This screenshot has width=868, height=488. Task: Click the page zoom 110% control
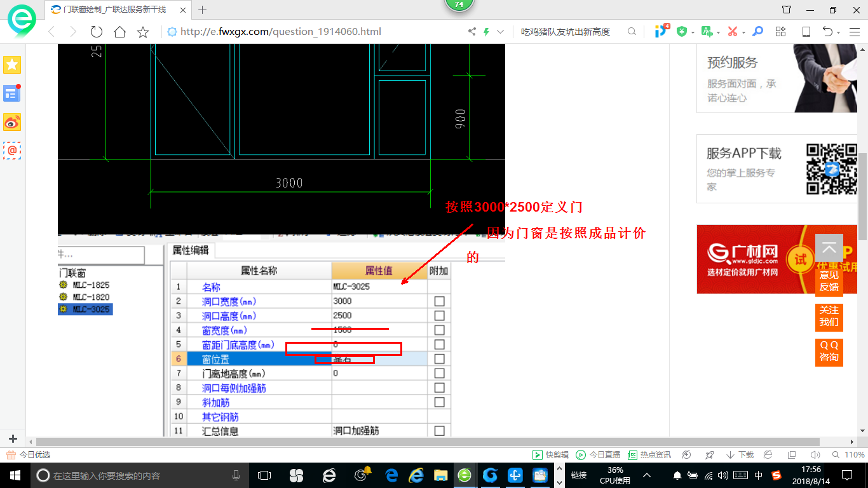pos(848,455)
